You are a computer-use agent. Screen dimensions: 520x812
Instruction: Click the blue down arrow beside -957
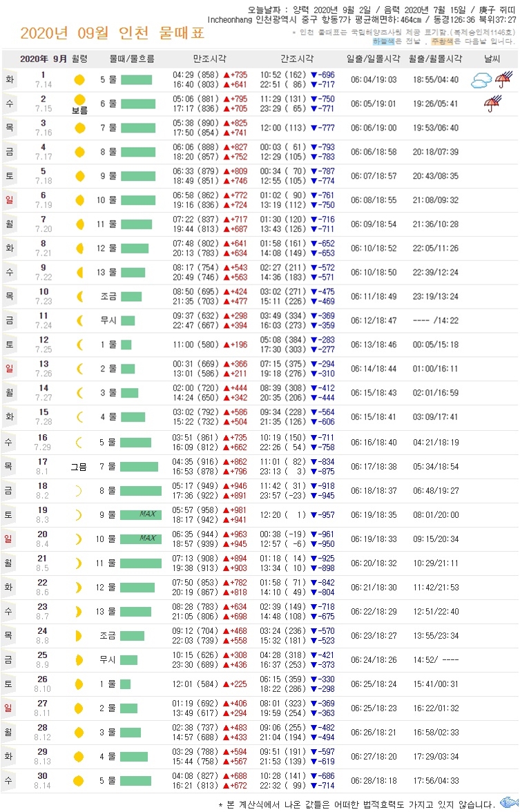tap(314, 515)
